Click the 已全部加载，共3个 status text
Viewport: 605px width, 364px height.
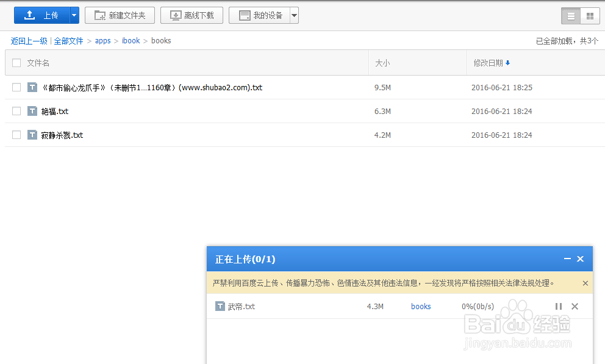tap(567, 41)
